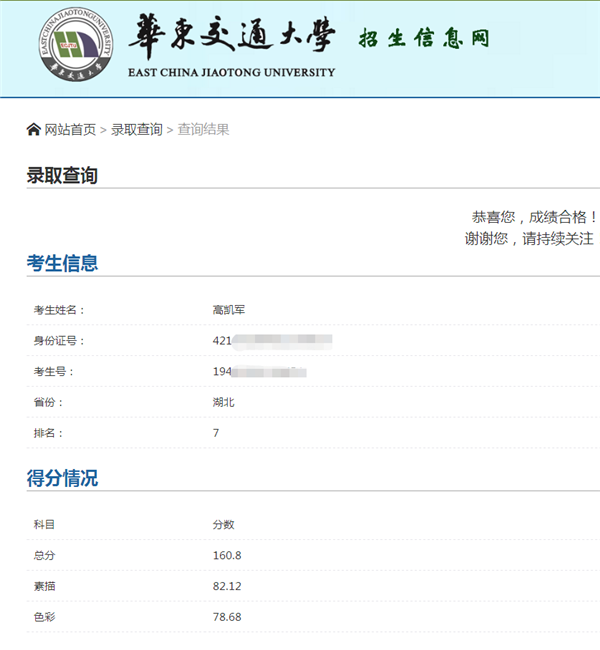Viewport: 600px width, 650px height.
Task: Click the 科目 column header
Action: [x=44, y=524]
